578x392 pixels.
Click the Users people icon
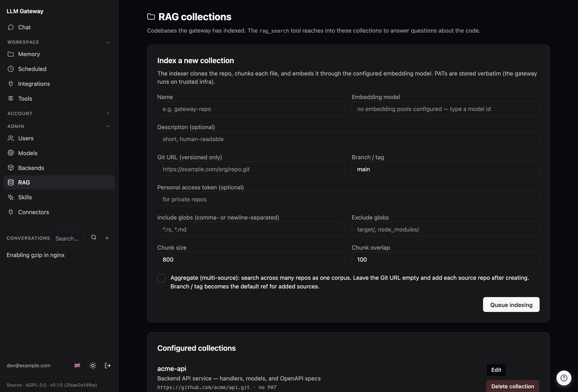tap(11, 138)
